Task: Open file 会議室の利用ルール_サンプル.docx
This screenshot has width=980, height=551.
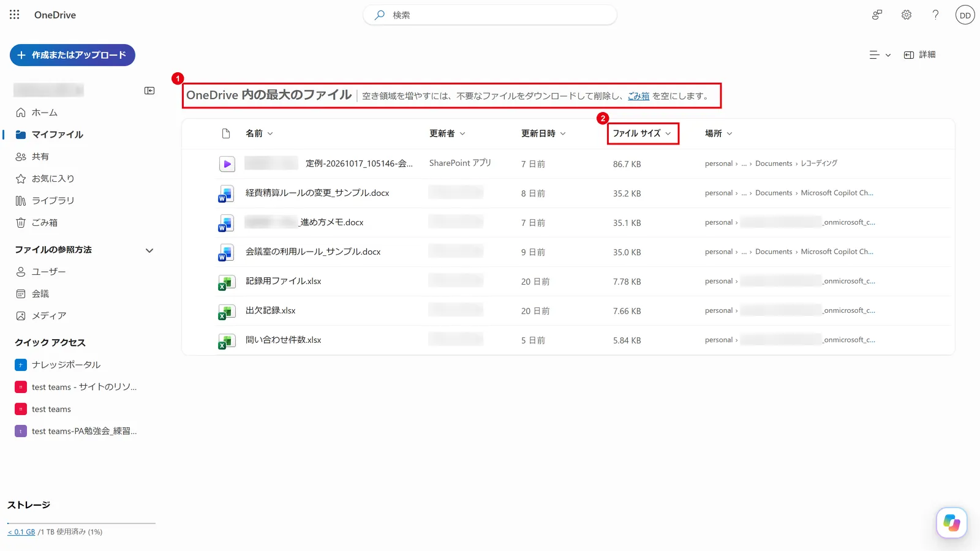Action: 313,252
